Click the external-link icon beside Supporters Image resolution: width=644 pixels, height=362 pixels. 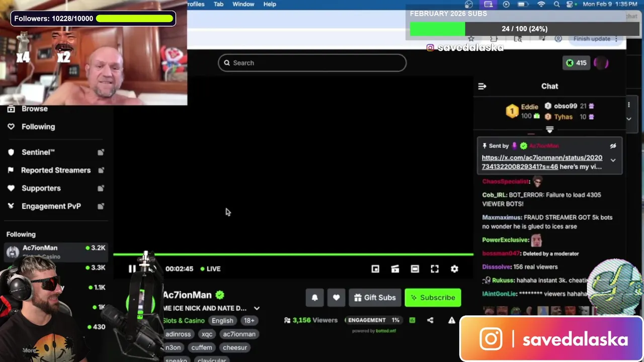click(101, 189)
